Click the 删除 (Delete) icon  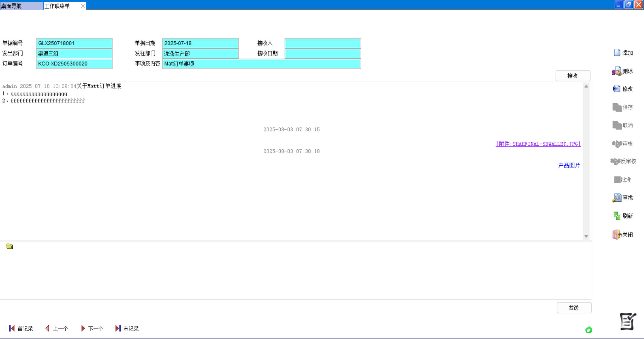617,71
